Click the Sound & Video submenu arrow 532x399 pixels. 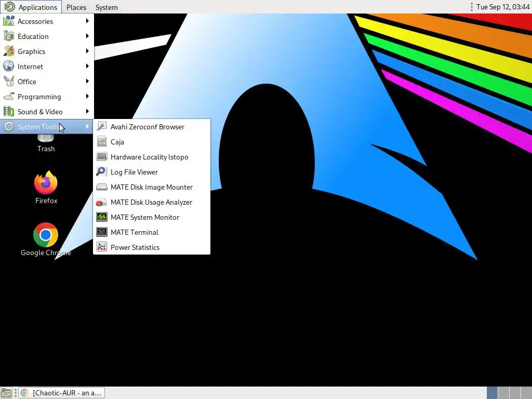pos(87,111)
